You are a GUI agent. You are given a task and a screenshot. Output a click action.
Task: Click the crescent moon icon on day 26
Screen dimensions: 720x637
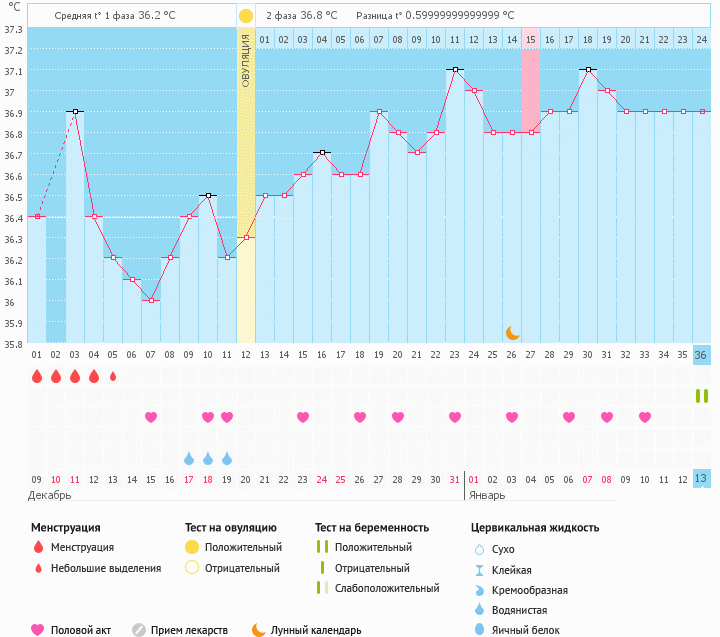click(512, 332)
